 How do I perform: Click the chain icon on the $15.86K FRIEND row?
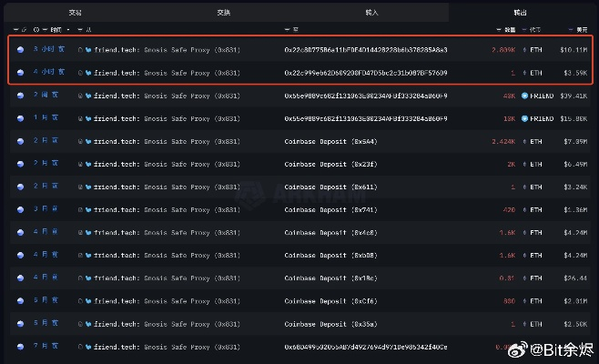[x=20, y=118]
